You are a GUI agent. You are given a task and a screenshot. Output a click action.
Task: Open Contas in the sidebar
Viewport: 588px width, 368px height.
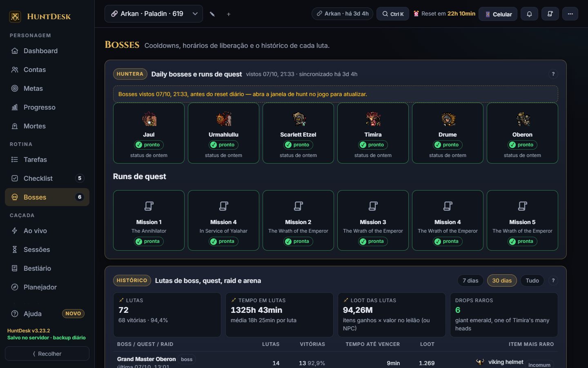click(47, 70)
